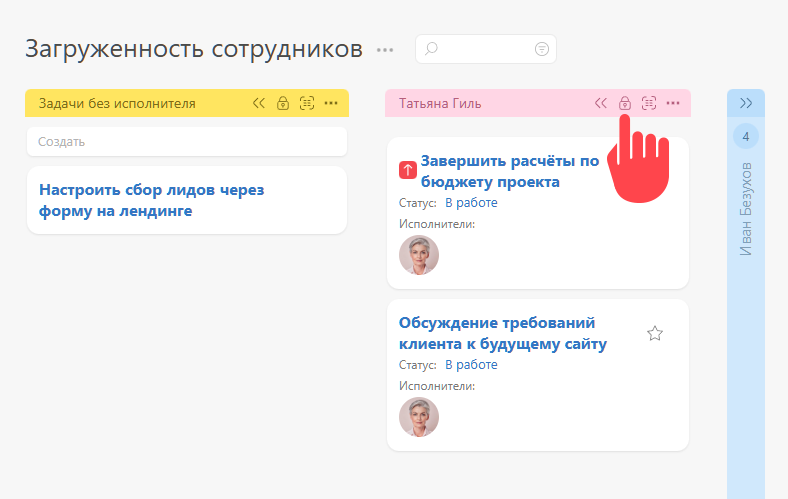Click the Татьяна Гиль column title
Viewport: 788px width, 499px height.
pyautogui.click(x=440, y=104)
